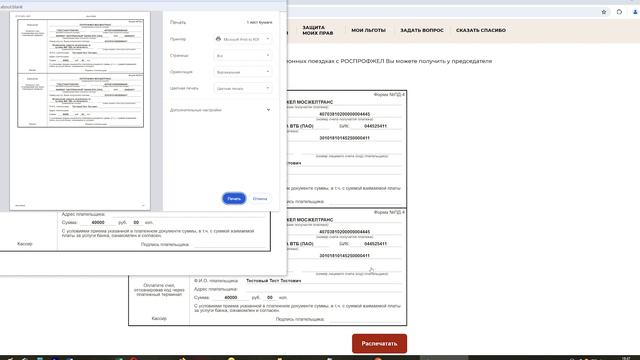
Task: Open the МОИ ЛЬГОТЫ menu item
Action: [x=368, y=30]
